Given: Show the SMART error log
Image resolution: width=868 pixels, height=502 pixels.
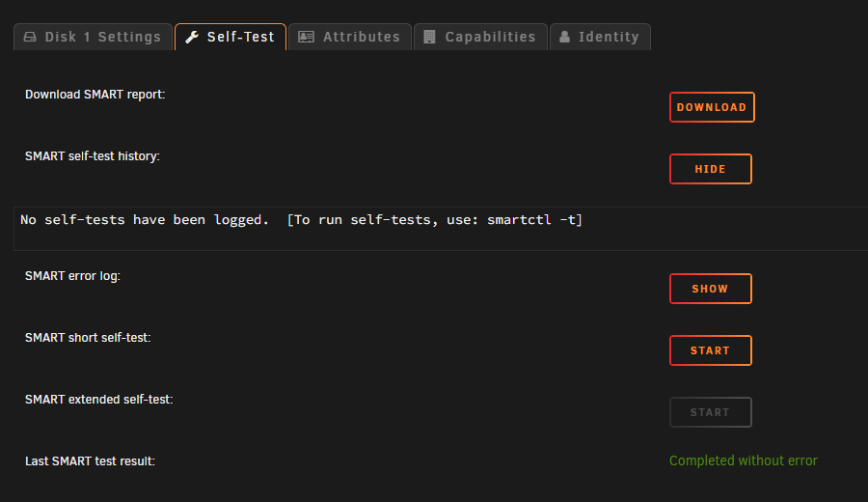Looking at the screenshot, I should tap(711, 289).
